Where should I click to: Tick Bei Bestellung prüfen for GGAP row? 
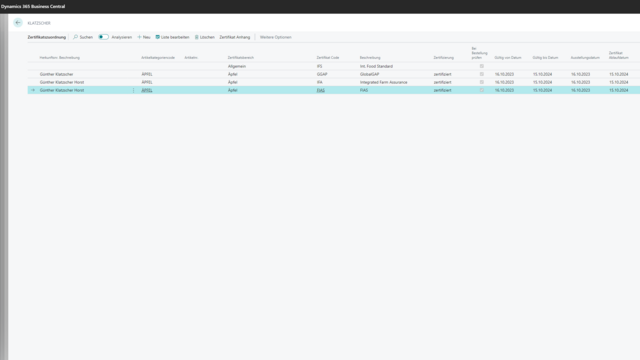coord(482,74)
